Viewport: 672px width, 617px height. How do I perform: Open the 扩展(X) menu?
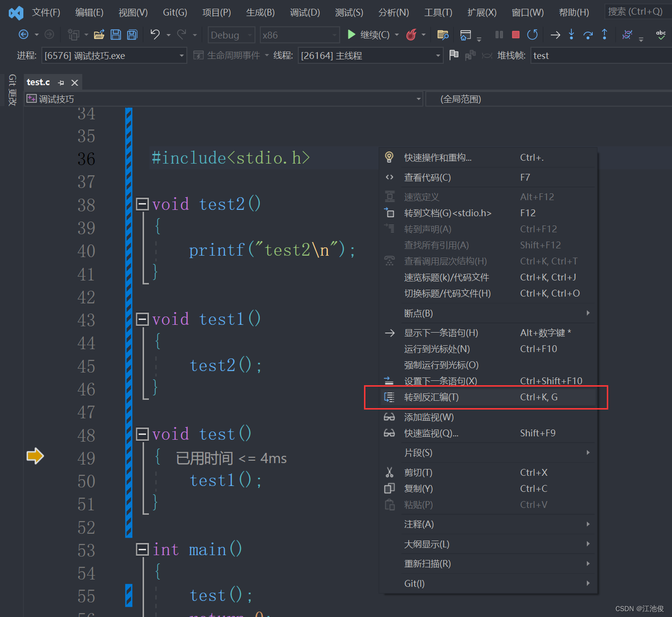point(482,13)
